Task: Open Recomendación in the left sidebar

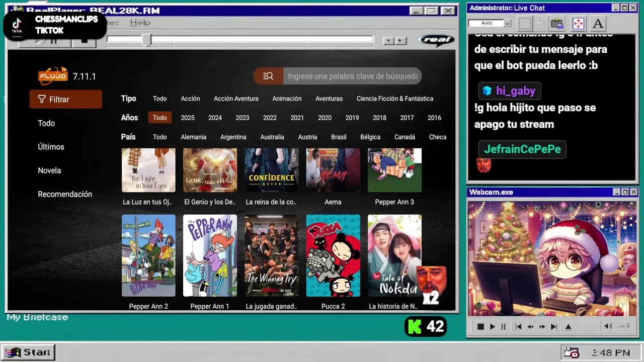Action: 65,194
